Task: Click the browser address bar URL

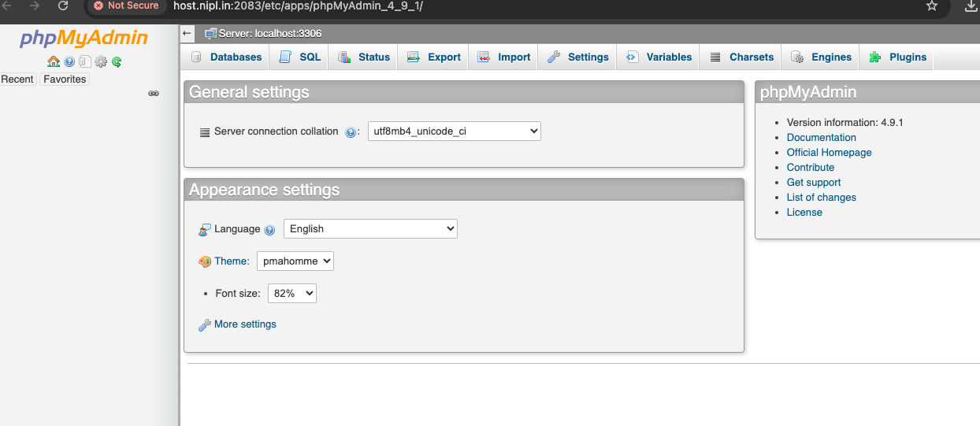Action: pos(298,6)
